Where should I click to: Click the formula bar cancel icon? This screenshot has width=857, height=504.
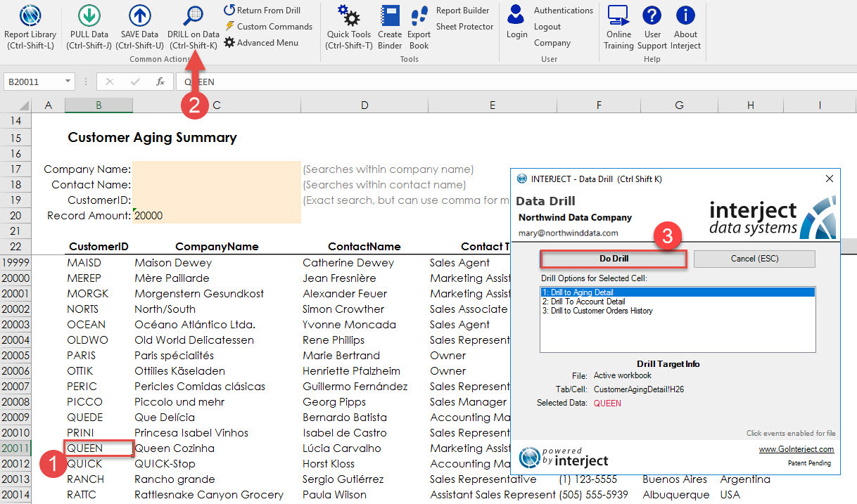coord(109,82)
